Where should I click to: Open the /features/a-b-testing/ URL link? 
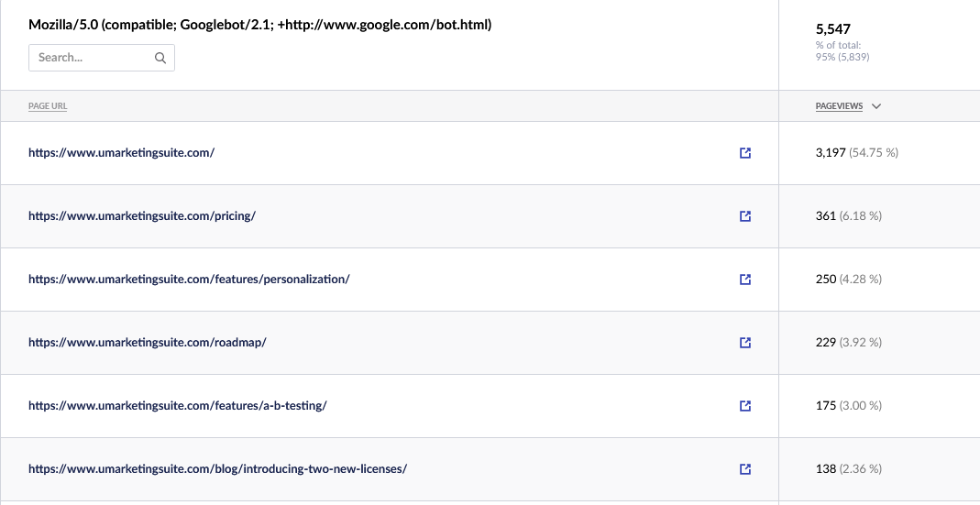178,405
